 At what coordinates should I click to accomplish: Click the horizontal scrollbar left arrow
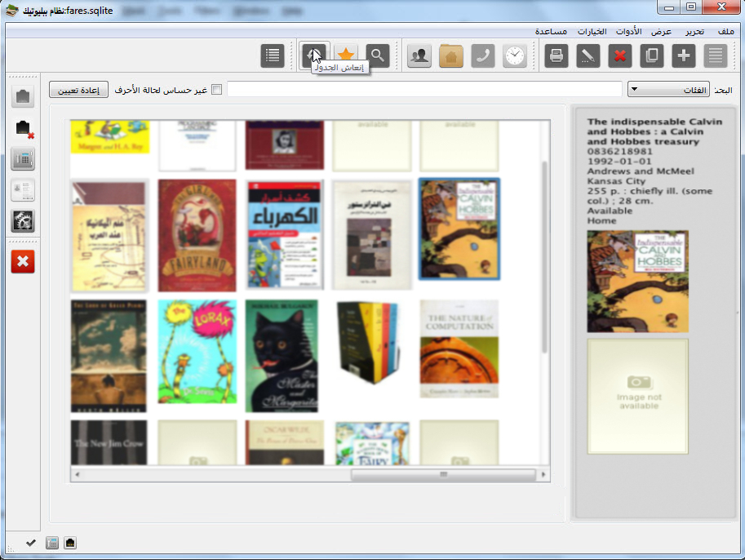77,474
